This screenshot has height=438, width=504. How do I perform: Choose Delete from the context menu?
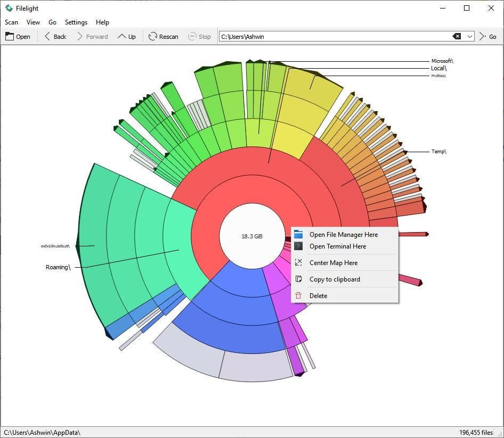345,296
